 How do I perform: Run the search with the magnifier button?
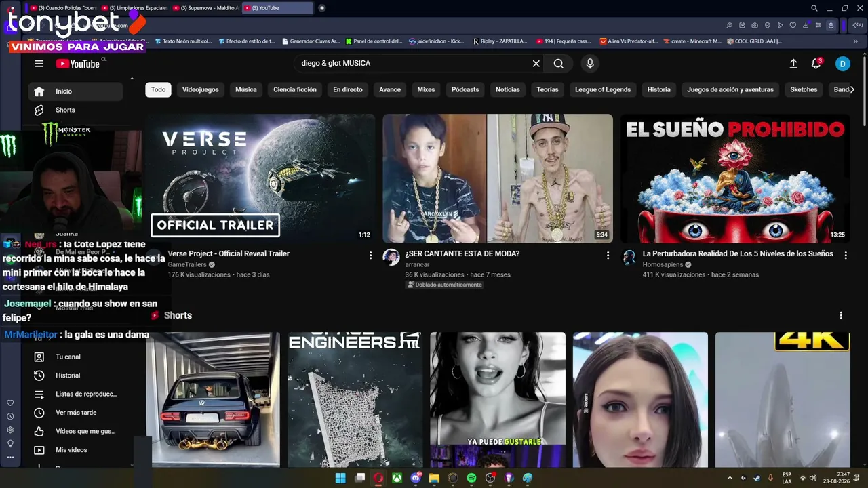[558, 64]
